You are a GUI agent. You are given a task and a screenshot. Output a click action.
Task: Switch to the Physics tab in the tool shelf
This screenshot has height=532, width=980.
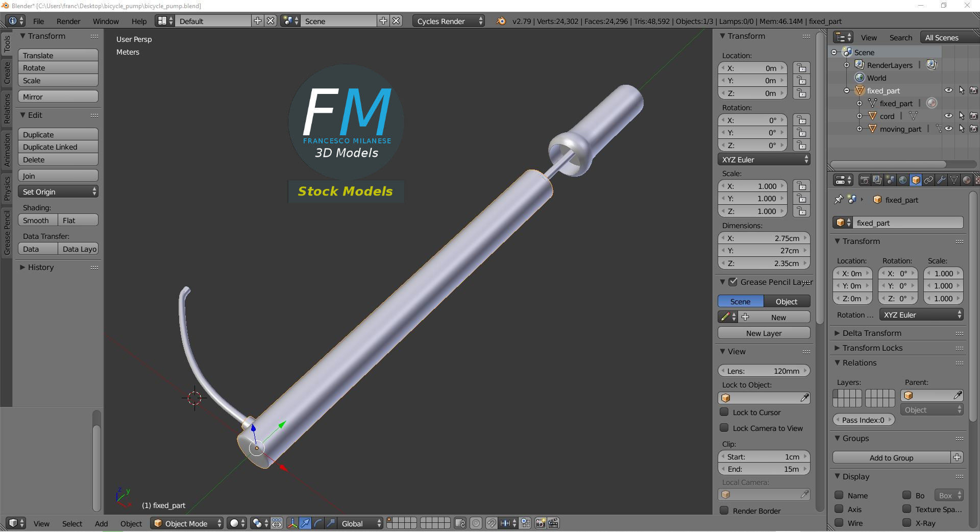click(7, 188)
